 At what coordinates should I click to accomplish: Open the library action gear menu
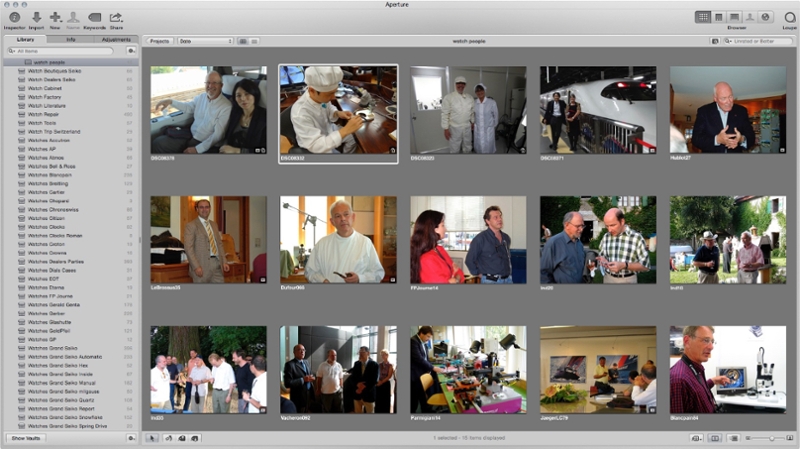[x=131, y=50]
